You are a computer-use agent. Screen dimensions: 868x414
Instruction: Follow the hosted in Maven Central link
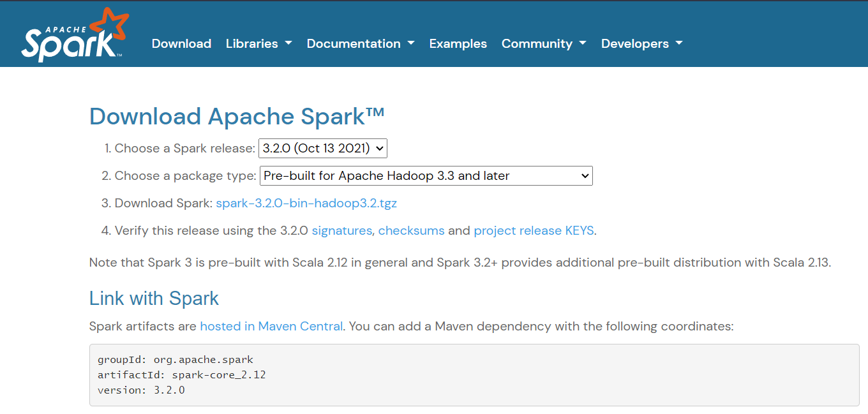click(x=271, y=326)
